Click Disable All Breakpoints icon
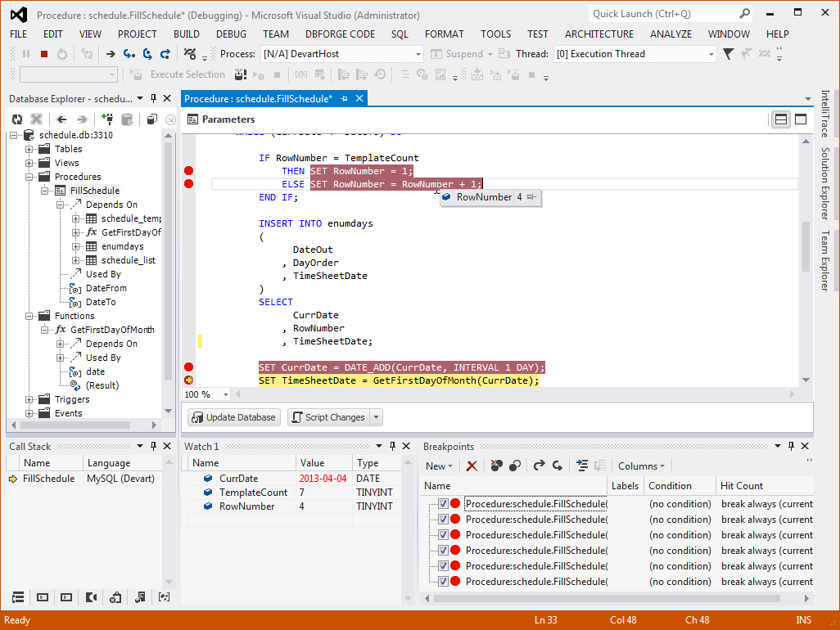 [x=515, y=466]
